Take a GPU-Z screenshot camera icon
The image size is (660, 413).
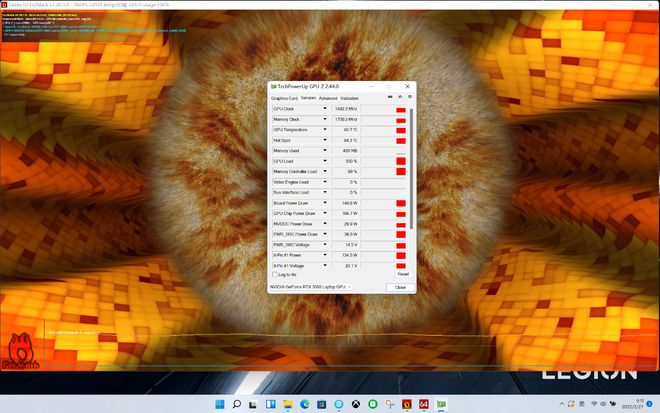[x=390, y=97]
